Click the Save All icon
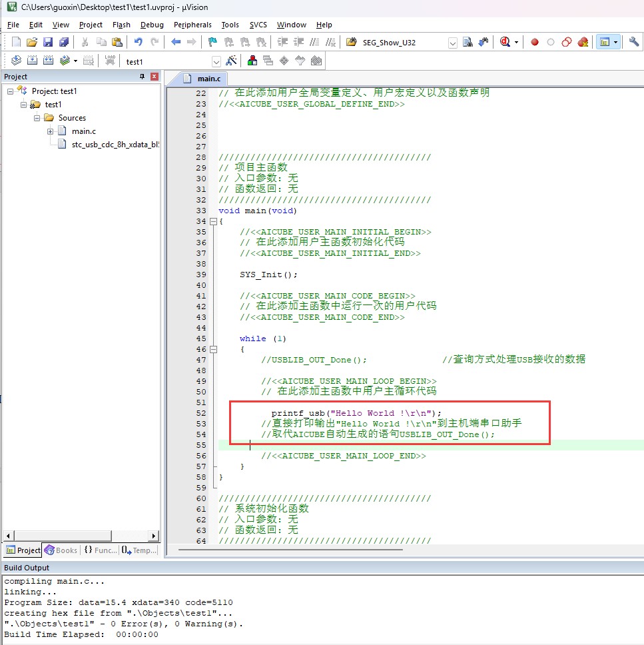644x645 pixels. click(64, 42)
